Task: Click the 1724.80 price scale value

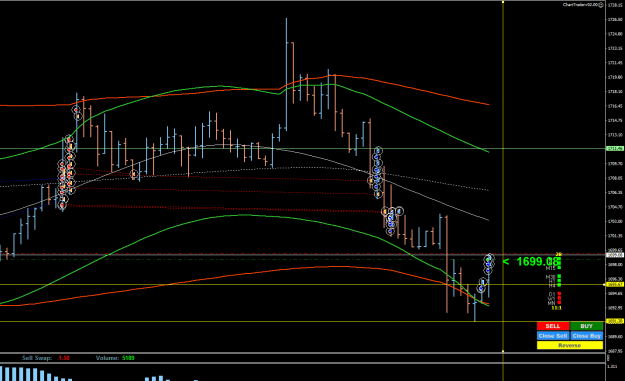Action: [x=616, y=34]
